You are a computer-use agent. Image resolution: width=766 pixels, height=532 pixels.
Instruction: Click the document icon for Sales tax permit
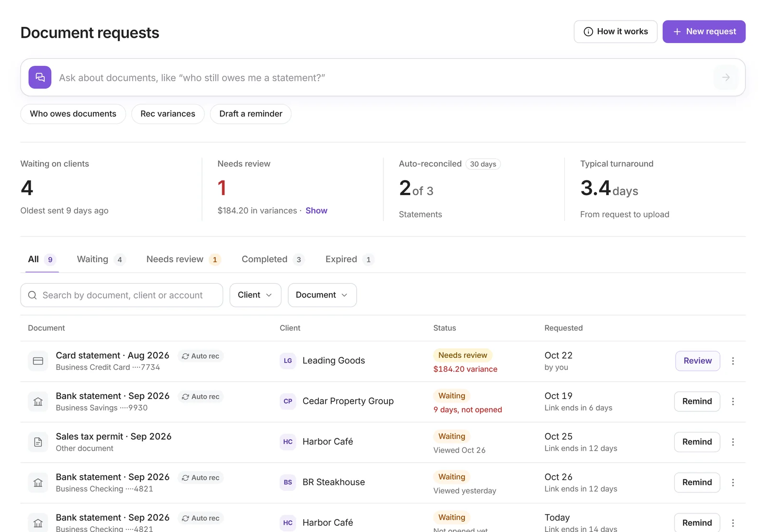[38, 442]
